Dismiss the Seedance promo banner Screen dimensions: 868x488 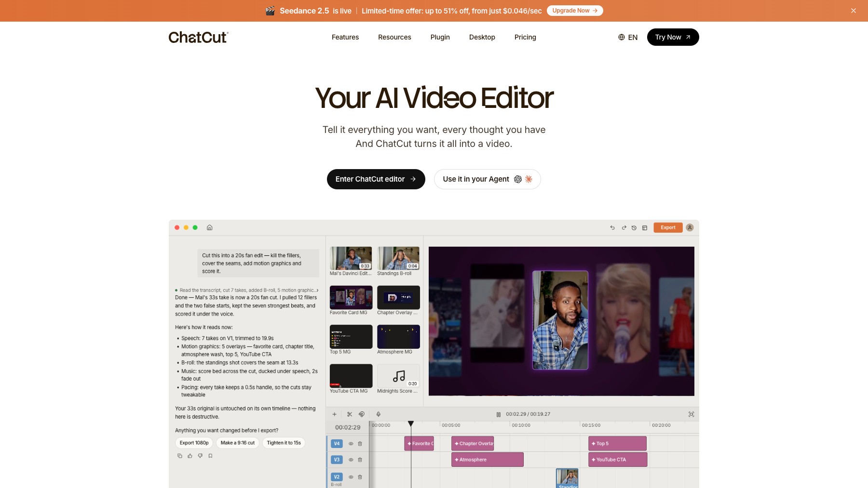tap(854, 11)
